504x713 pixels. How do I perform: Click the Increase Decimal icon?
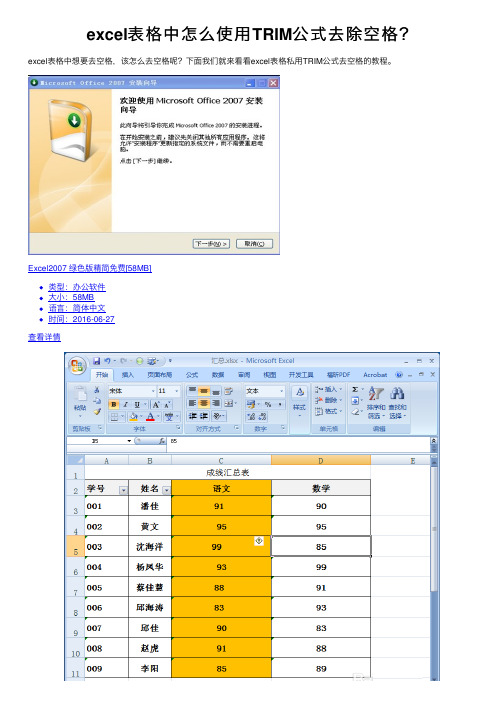pyautogui.click(x=251, y=417)
